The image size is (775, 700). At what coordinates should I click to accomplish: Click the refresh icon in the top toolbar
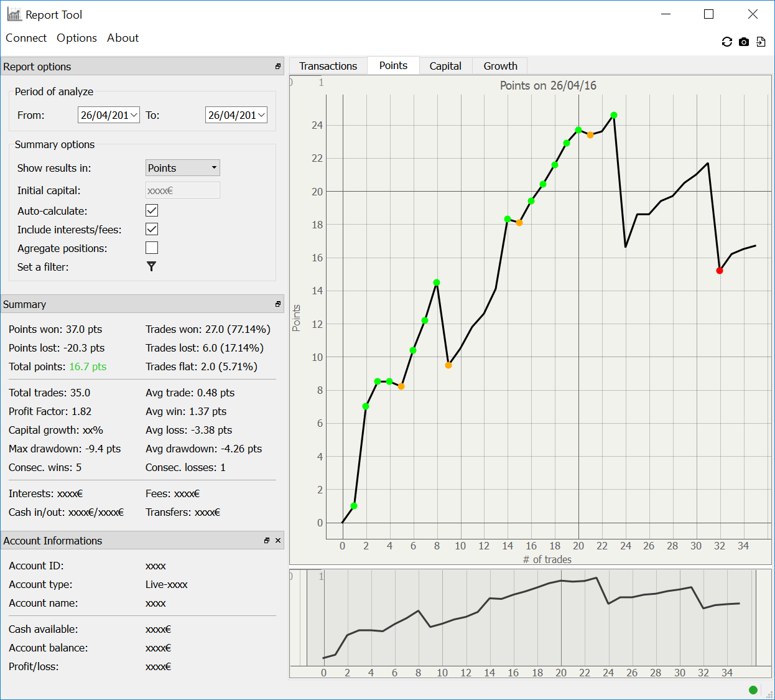tap(726, 42)
